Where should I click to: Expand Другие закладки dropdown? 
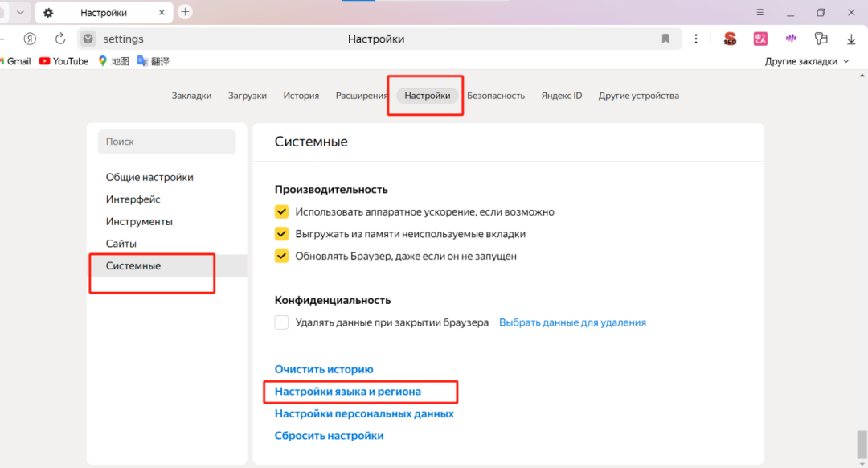pos(807,61)
